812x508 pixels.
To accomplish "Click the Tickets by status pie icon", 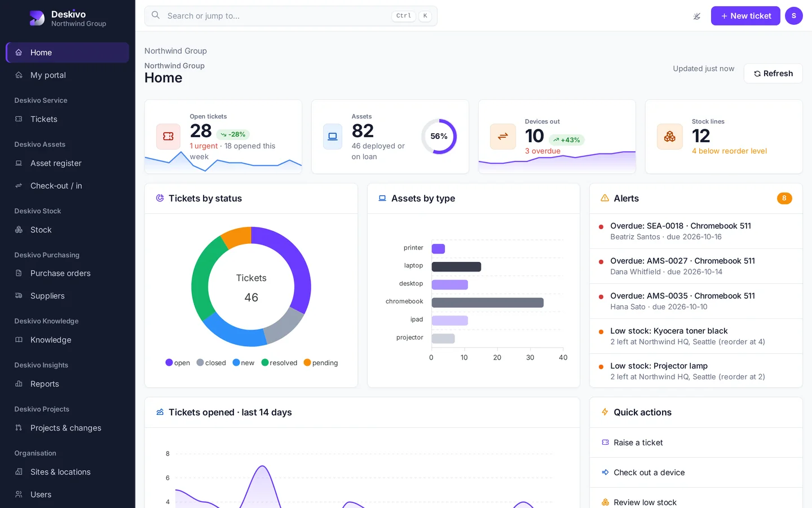I will 160,198.
